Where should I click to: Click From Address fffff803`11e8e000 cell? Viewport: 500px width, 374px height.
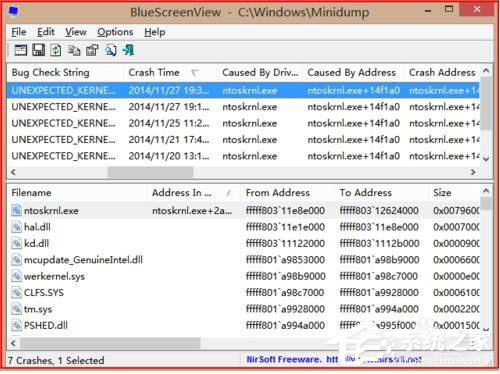[285, 211]
